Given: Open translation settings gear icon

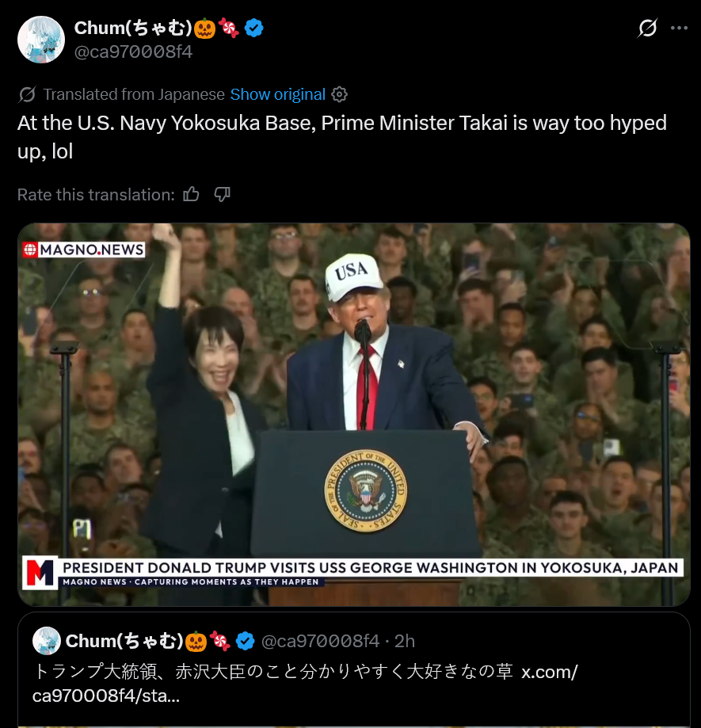Looking at the screenshot, I should 339,94.
